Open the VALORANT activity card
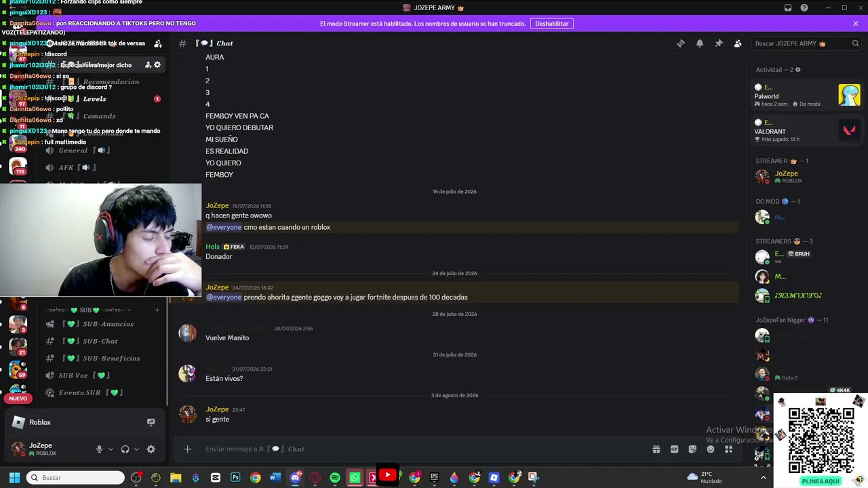Viewport: 868px width, 488px height. click(807, 131)
